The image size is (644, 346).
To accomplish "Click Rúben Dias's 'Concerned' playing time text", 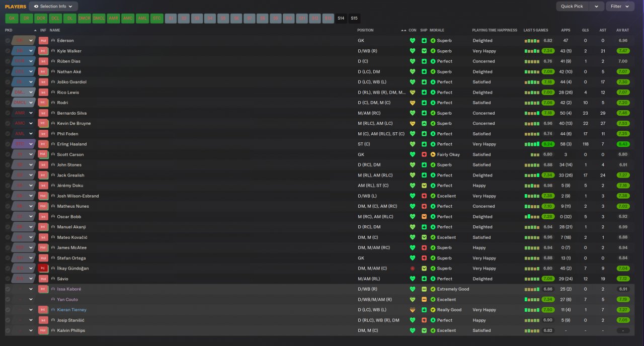I will coord(484,61).
